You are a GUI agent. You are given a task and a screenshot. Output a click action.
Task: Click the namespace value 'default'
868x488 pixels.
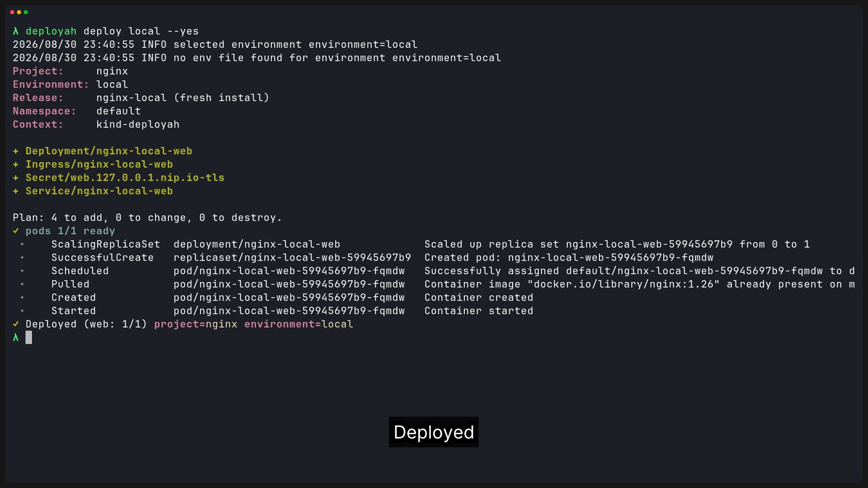(x=118, y=111)
